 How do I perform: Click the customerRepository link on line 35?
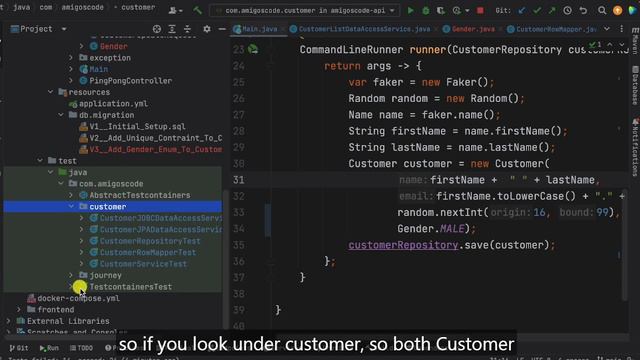[x=403, y=245]
